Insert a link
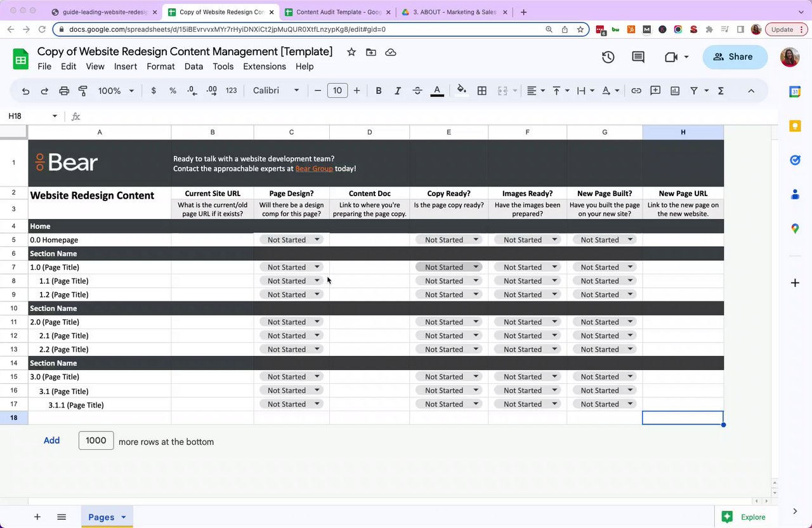This screenshot has width=812, height=528. click(x=636, y=91)
